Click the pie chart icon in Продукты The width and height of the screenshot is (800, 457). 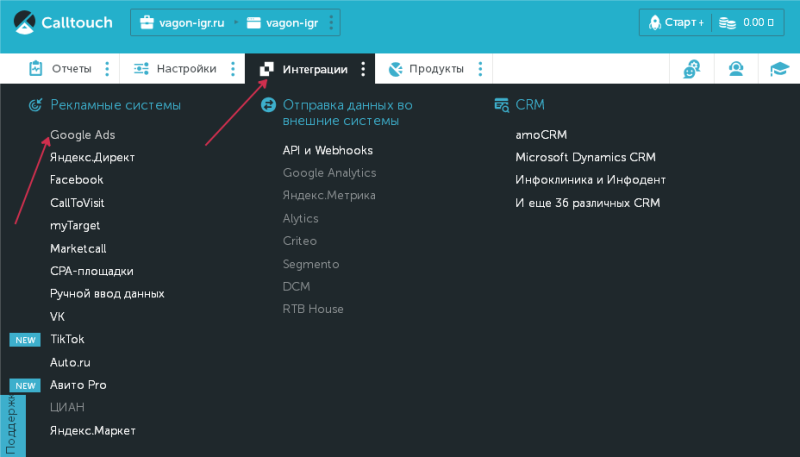[395, 69]
